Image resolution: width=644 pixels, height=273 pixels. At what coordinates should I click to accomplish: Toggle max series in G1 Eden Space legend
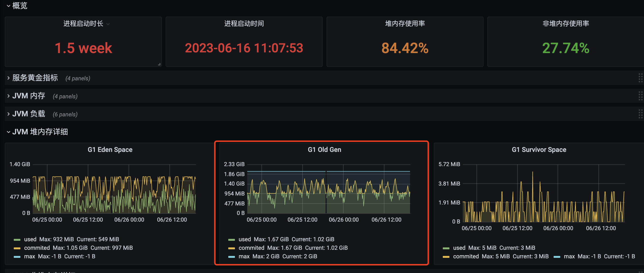(x=29, y=256)
